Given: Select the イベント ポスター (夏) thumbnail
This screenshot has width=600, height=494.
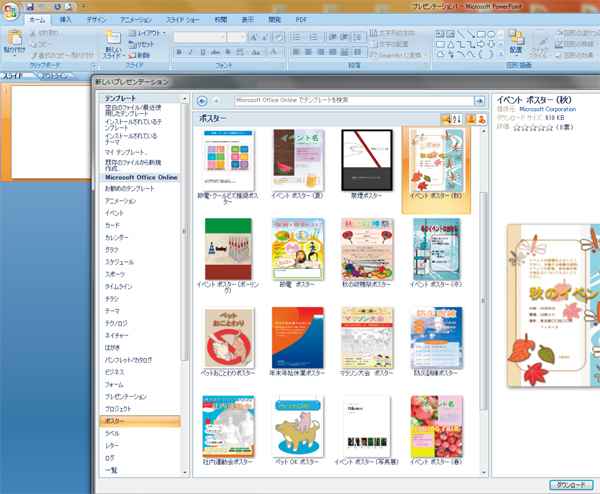Looking at the screenshot, I should pyautogui.click(x=298, y=160).
